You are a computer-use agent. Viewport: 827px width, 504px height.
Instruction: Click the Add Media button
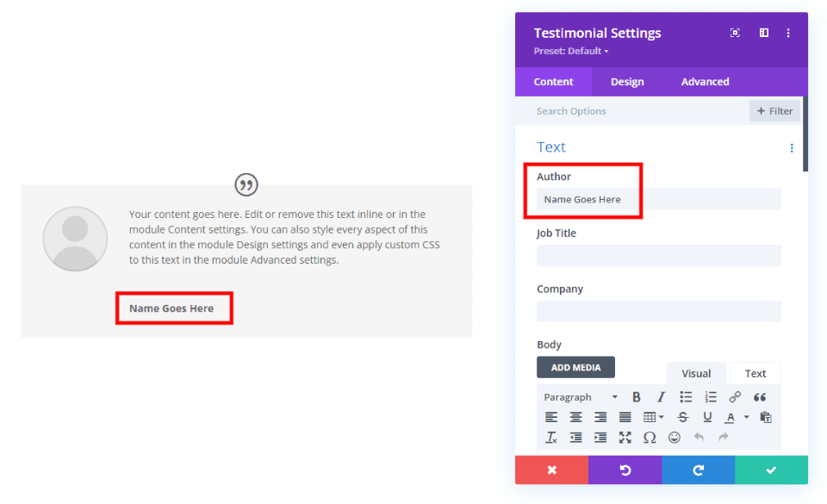point(575,366)
